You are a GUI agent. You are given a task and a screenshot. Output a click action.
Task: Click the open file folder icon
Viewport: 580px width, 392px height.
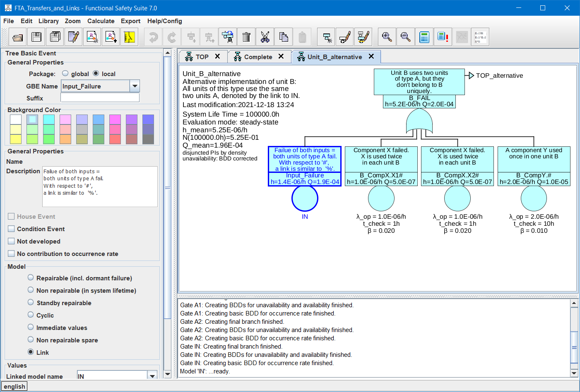(x=17, y=37)
